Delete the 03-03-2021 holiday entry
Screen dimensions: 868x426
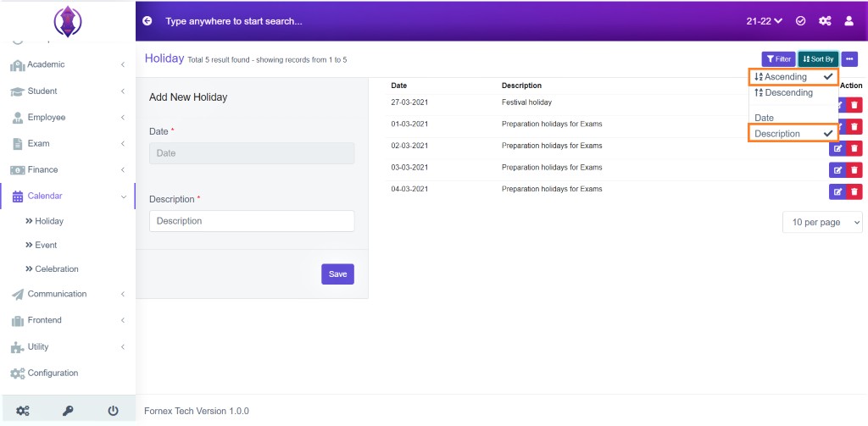point(854,170)
